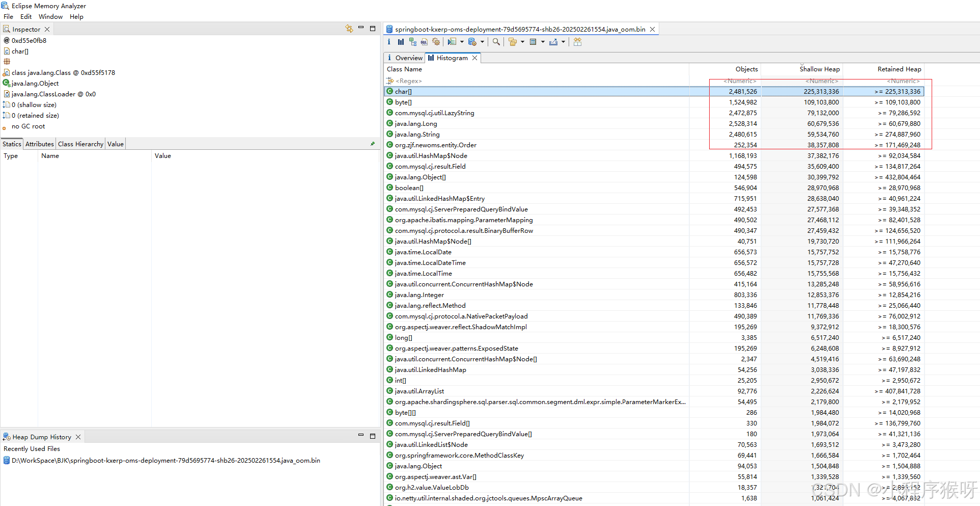Toggle link with snapshot in Inspector
This screenshot has width=980, height=506.
[349, 29]
